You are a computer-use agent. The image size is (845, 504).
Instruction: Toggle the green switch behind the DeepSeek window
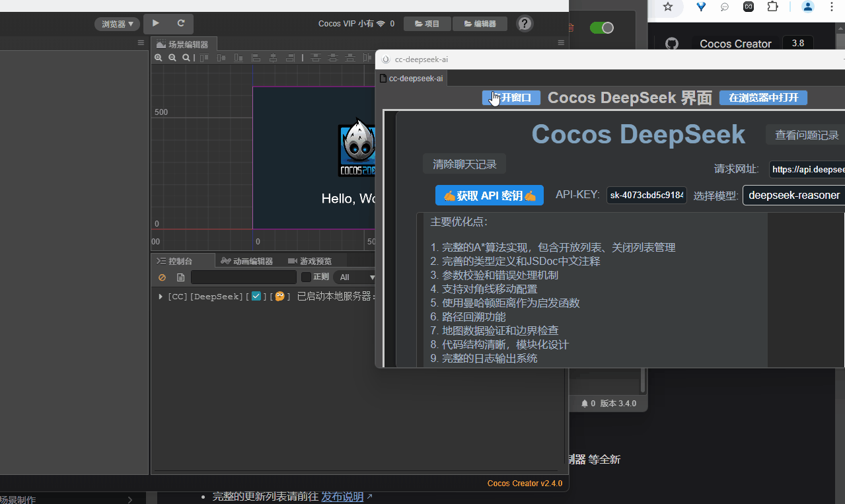tap(601, 28)
